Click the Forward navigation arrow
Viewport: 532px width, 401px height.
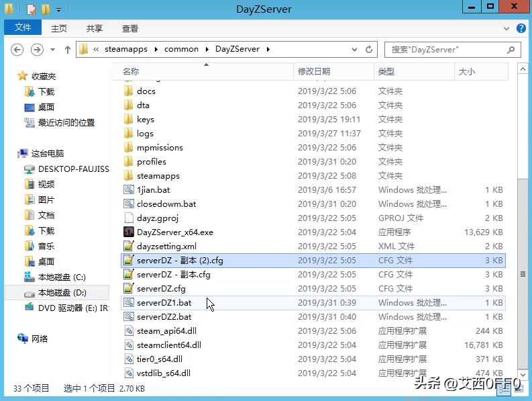(x=37, y=50)
